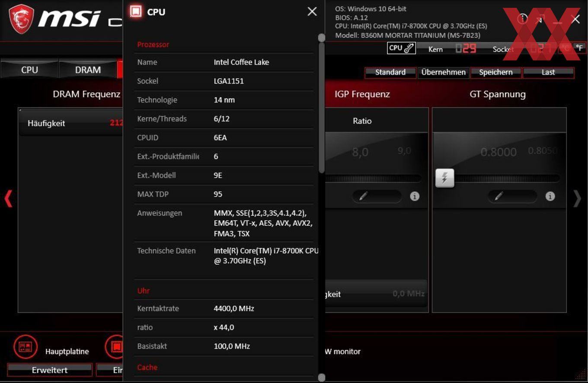The width and height of the screenshot is (588, 383).
Task: Select the MAX TDP value 95
Action: tap(218, 194)
